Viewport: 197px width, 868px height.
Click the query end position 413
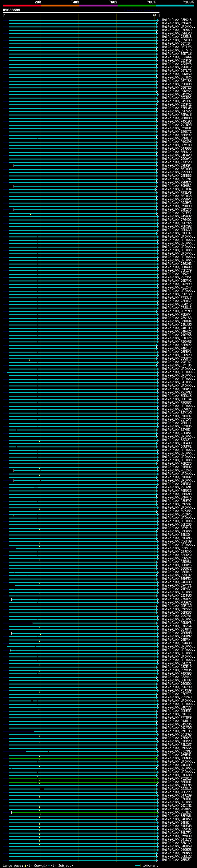click(155, 15)
